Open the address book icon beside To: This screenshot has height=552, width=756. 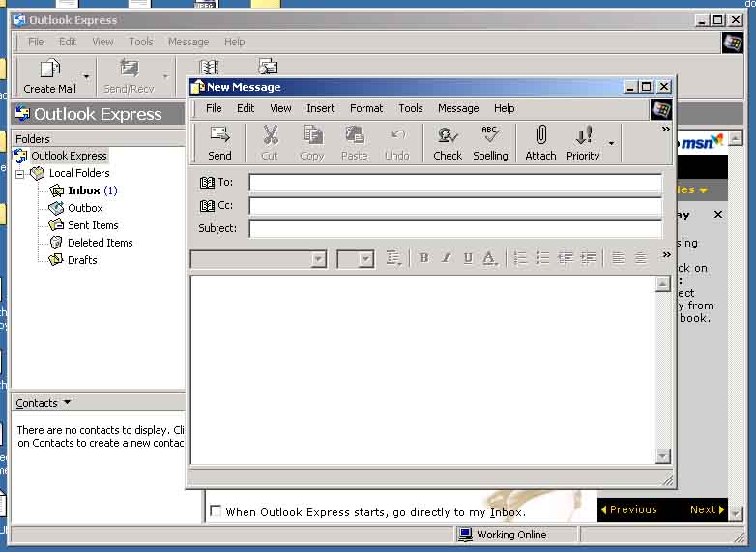tap(207, 183)
